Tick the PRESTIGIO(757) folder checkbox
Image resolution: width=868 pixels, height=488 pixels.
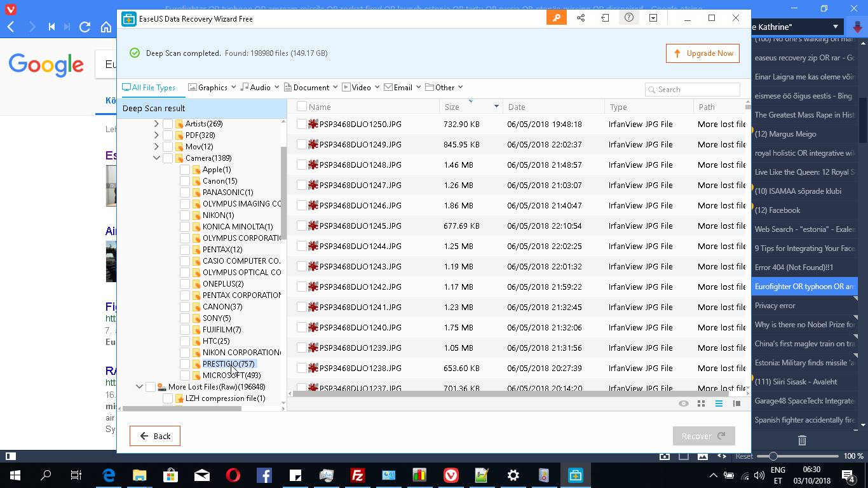(185, 364)
